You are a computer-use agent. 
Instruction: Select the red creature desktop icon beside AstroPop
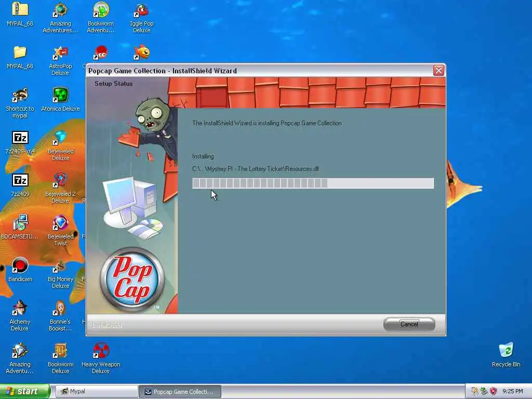pyautogui.click(x=101, y=53)
